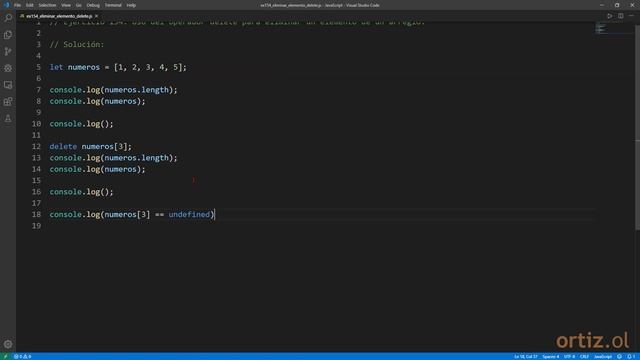Viewport: 640px width, 360px height.
Task: Open the editor More Actions menu
Action: tap(631, 16)
